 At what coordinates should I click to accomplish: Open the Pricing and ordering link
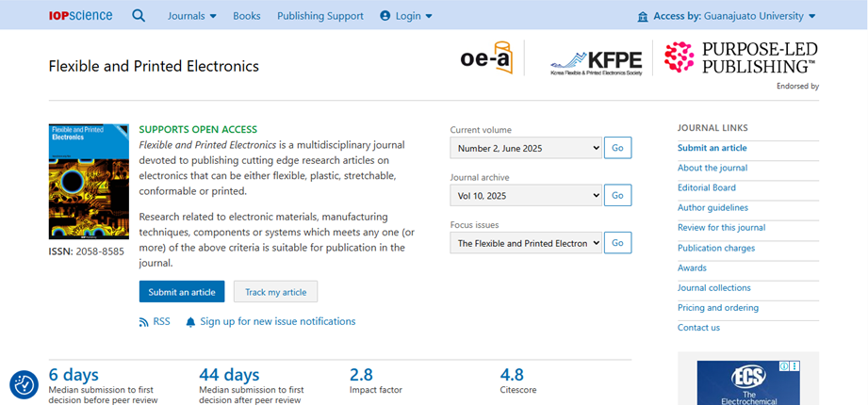[718, 308]
